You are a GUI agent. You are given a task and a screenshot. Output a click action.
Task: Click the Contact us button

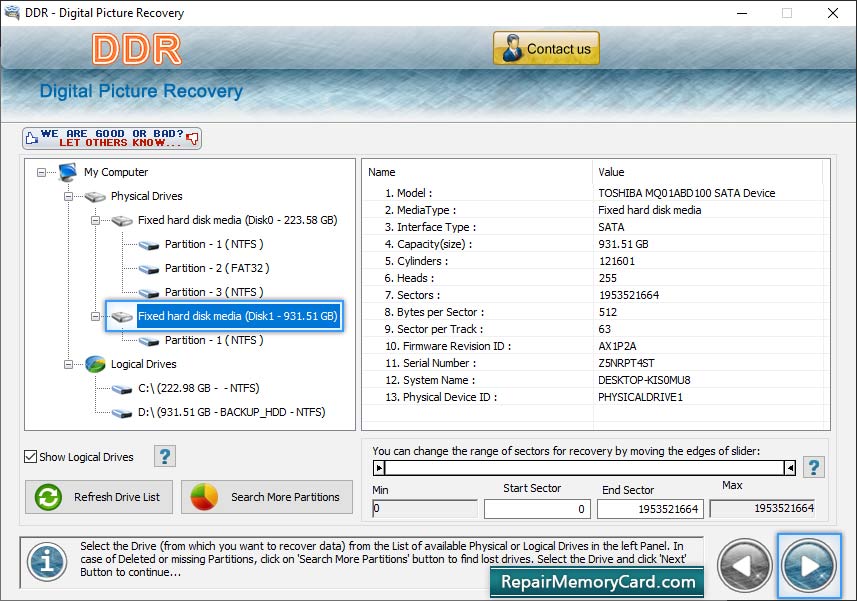(546, 48)
